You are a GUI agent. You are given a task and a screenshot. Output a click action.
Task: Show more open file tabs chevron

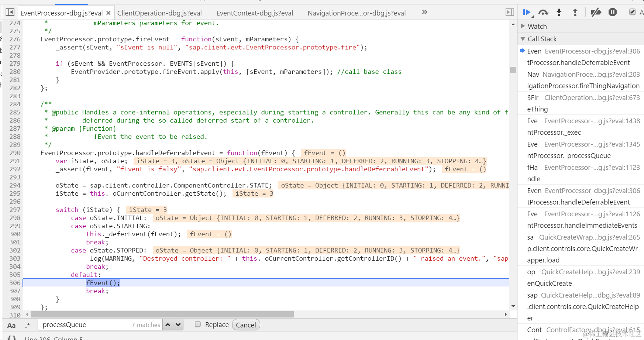coord(424,12)
